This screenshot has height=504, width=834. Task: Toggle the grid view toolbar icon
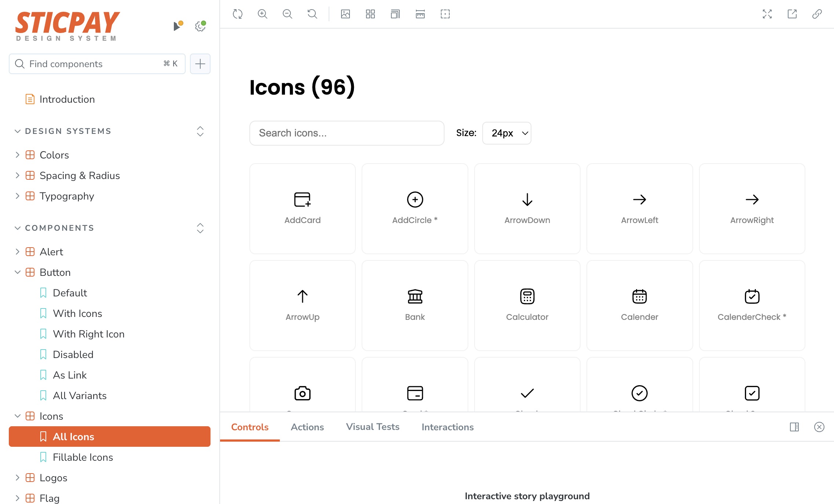pos(370,14)
